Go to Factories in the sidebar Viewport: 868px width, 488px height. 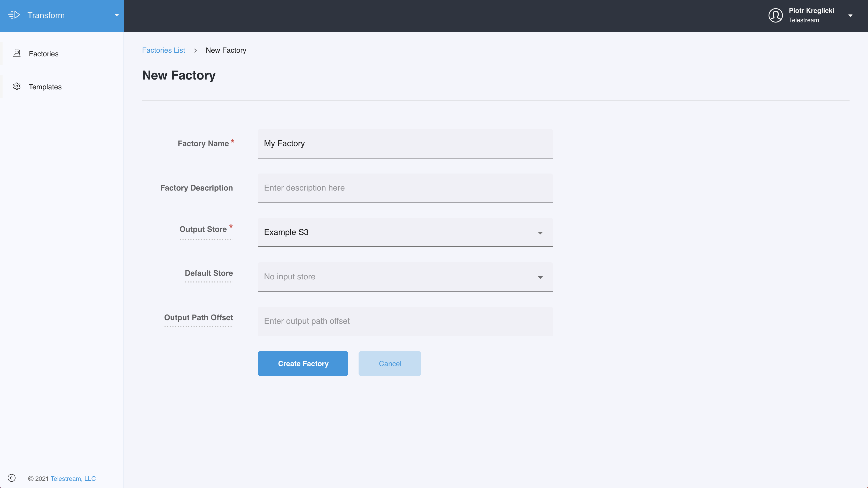click(x=43, y=54)
